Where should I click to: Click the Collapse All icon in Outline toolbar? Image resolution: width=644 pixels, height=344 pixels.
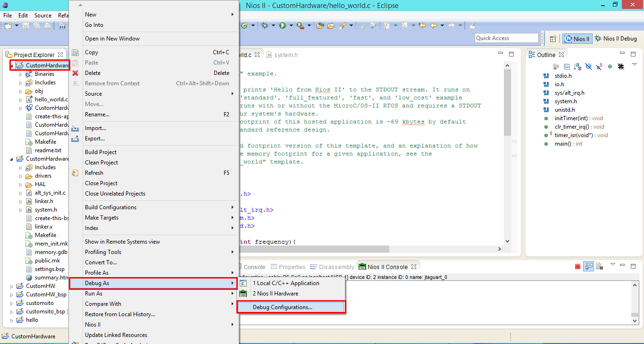point(567,66)
